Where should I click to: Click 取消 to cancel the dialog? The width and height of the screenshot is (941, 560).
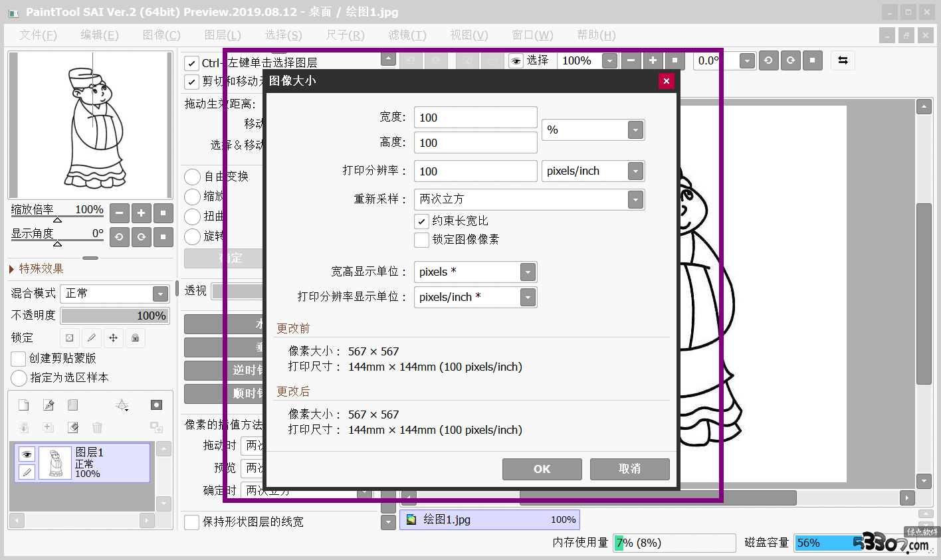(x=630, y=469)
